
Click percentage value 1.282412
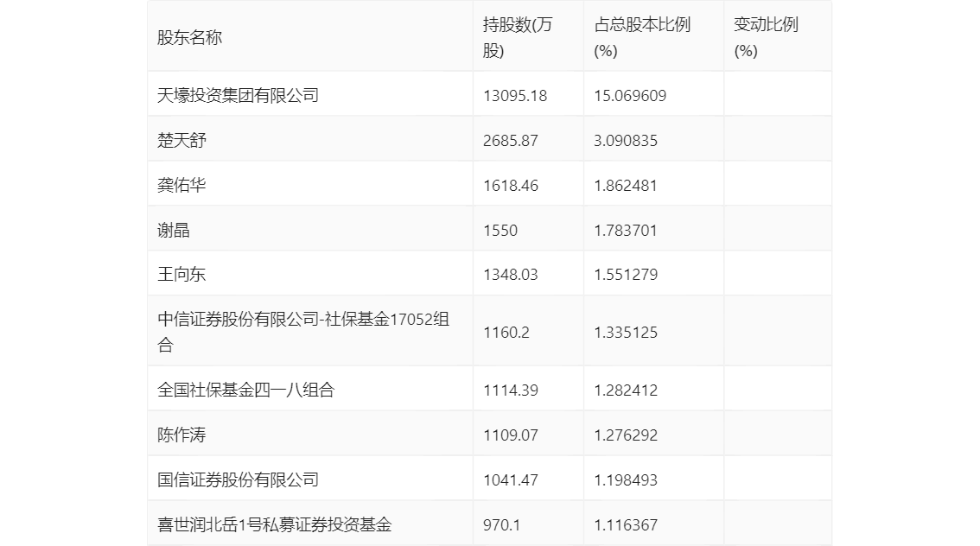pyautogui.click(x=626, y=390)
